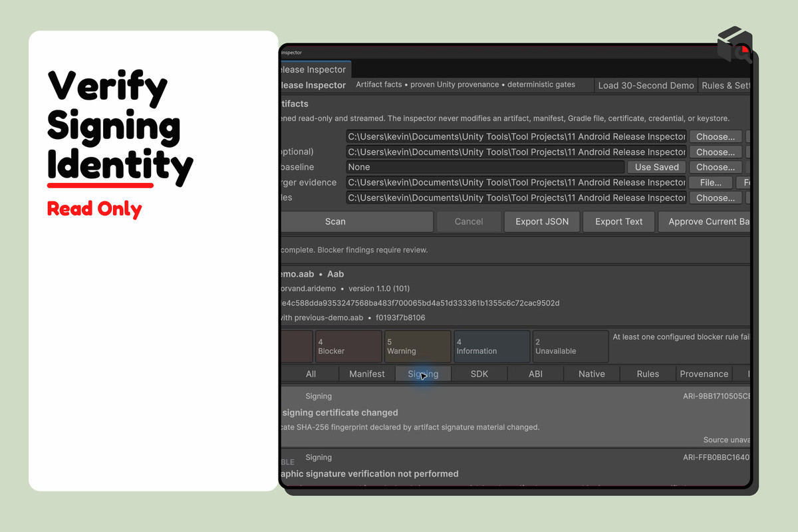Click File... in the merger evidence row
Image resolution: width=798 pixels, height=532 pixels.
click(711, 182)
